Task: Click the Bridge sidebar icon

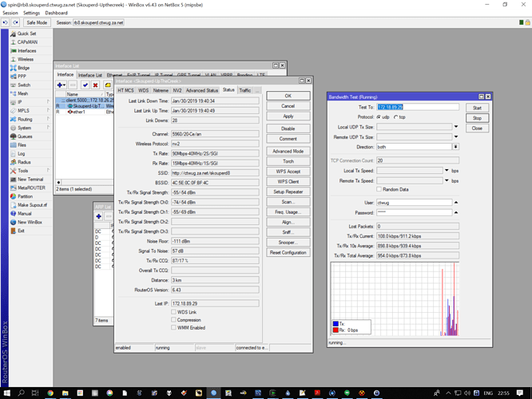Action: pos(12,68)
